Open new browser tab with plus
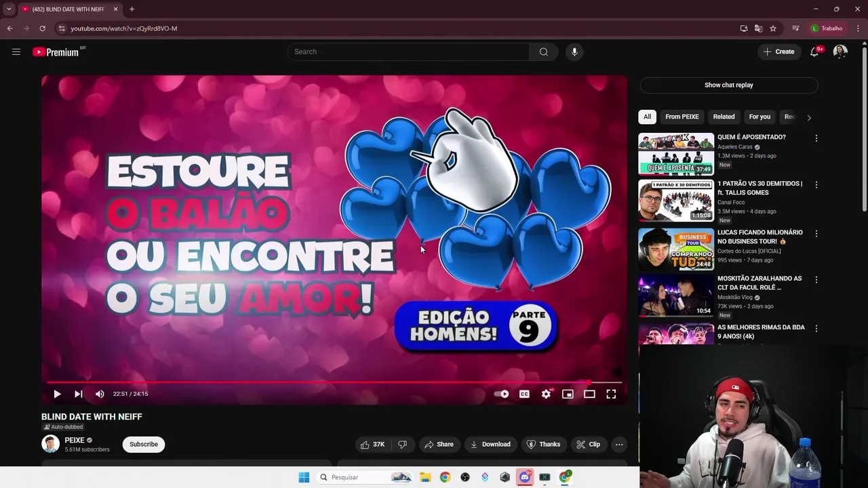Image resolution: width=868 pixels, height=488 pixels. 132,9
